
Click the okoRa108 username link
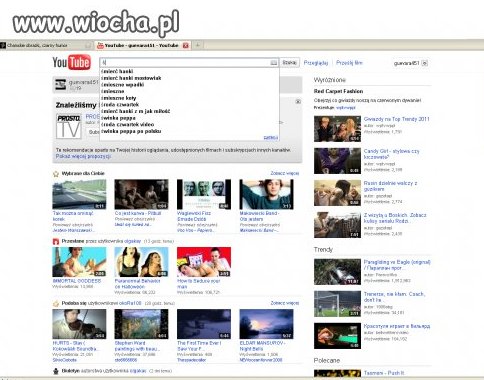point(129,303)
